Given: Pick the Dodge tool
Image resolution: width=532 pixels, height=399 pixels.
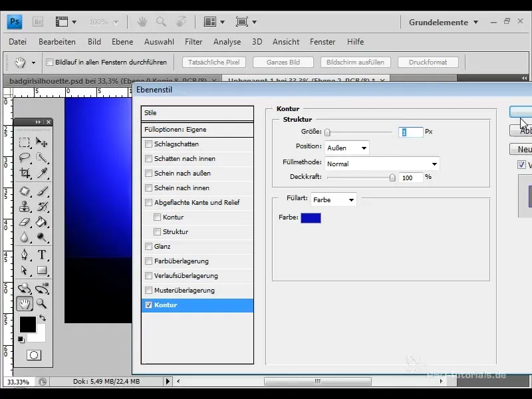Looking at the screenshot, I should coord(42,237).
